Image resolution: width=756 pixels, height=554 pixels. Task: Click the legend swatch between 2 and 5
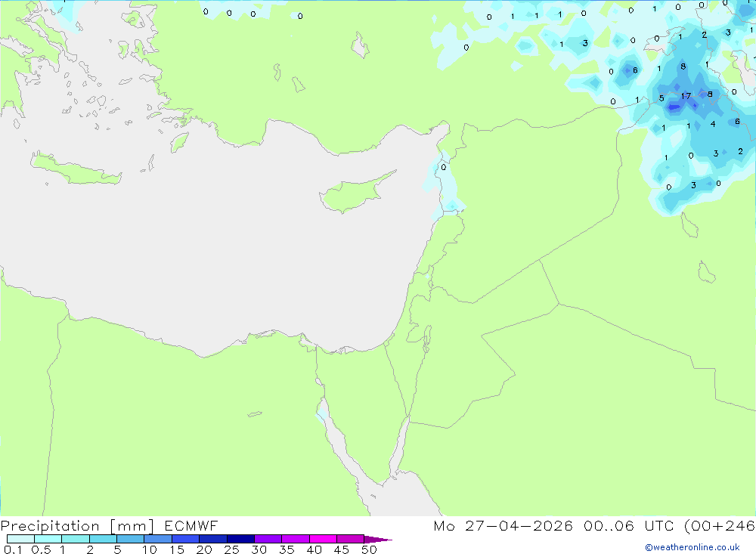103,539
